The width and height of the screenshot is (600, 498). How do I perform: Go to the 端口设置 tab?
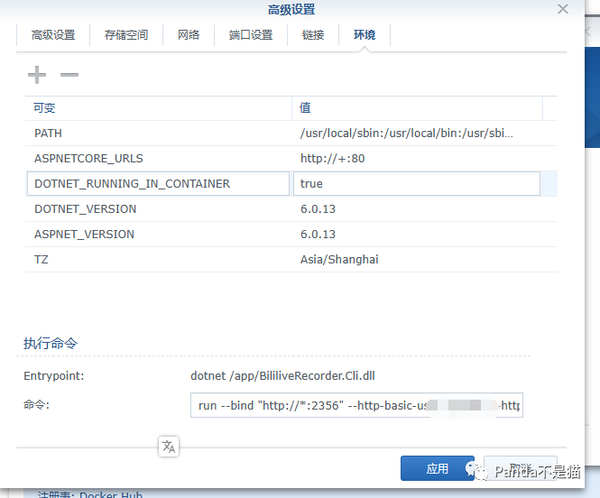[251, 35]
